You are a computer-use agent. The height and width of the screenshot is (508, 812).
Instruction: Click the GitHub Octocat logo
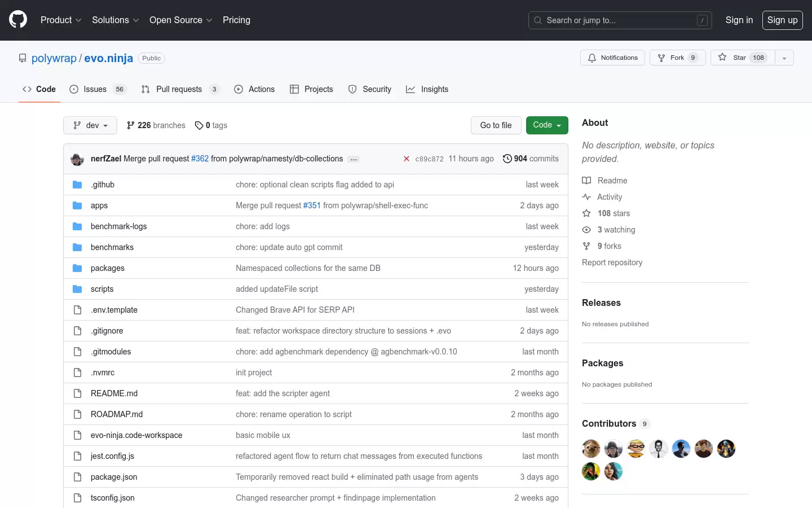(x=18, y=20)
